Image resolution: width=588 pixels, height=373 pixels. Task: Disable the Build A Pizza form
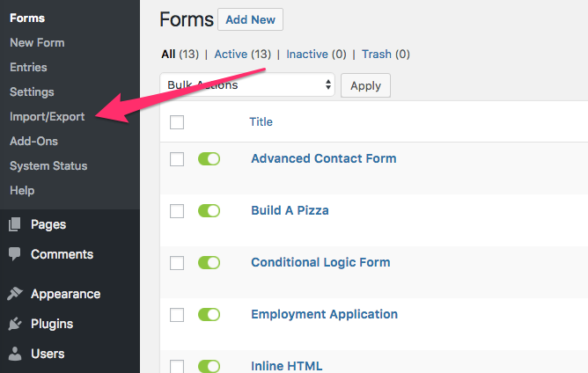pos(209,210)
